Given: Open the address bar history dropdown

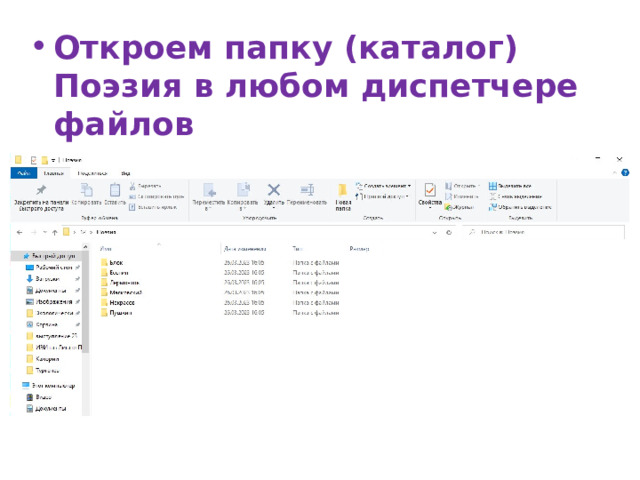Looking at the screenshot, I should (435, 232).
